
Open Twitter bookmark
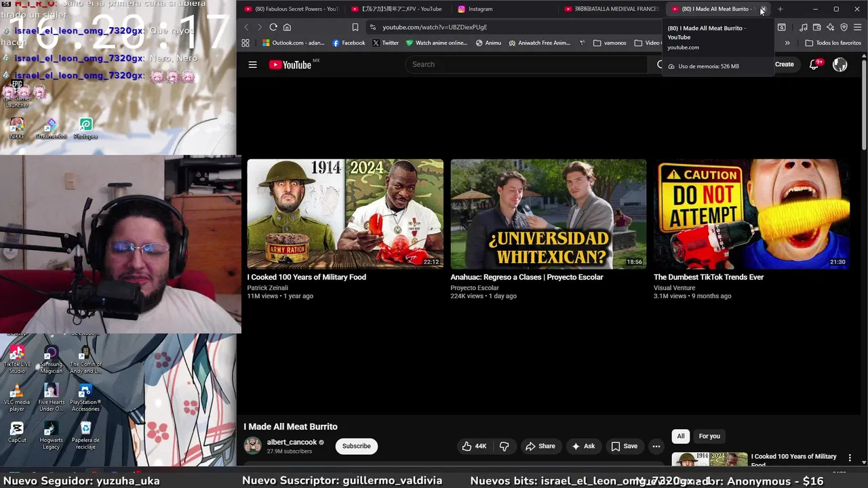point(385,43)
